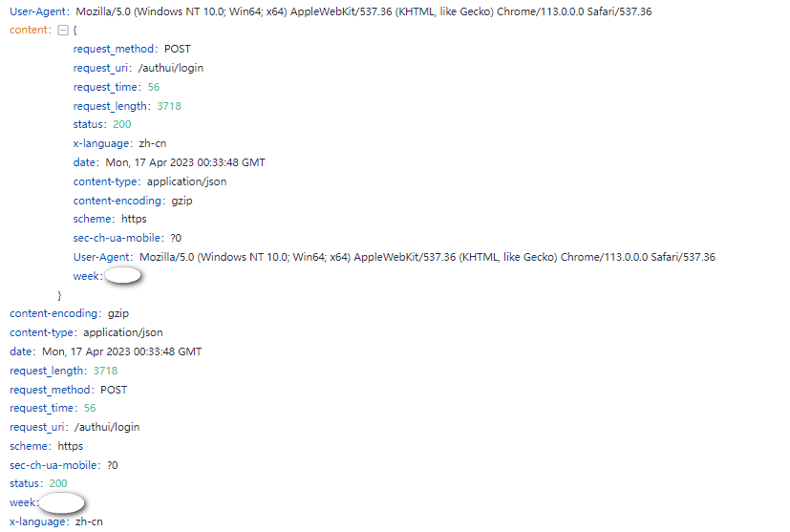Click the nested request_length value 3718
The width and height of the screenshot is (790, 532).
click(169, 106)
